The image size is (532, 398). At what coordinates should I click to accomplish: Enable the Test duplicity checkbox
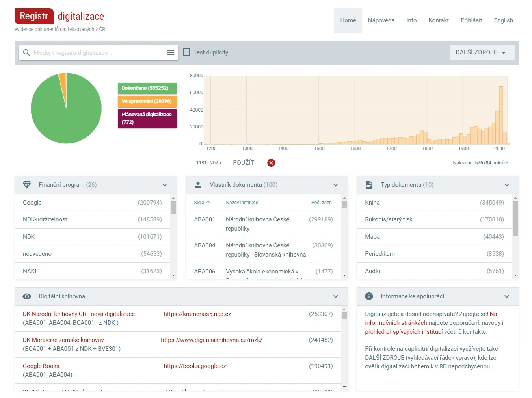pos(187,52)
